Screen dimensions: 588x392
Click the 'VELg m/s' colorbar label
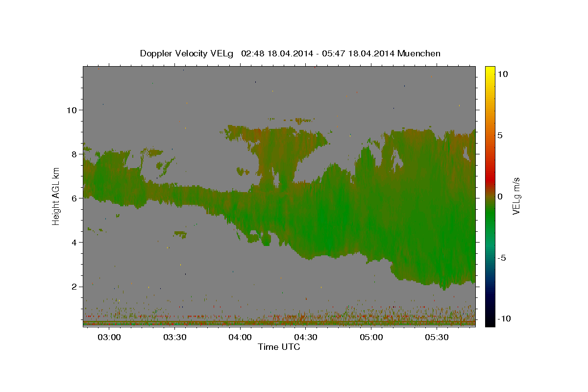coord(516,196)
